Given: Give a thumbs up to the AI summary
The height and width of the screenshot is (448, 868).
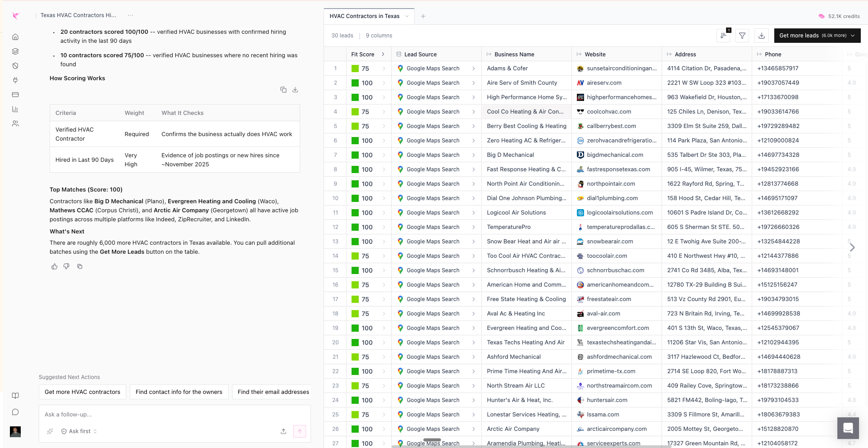Looking at the screenshot, I should [x=54, y=266].
